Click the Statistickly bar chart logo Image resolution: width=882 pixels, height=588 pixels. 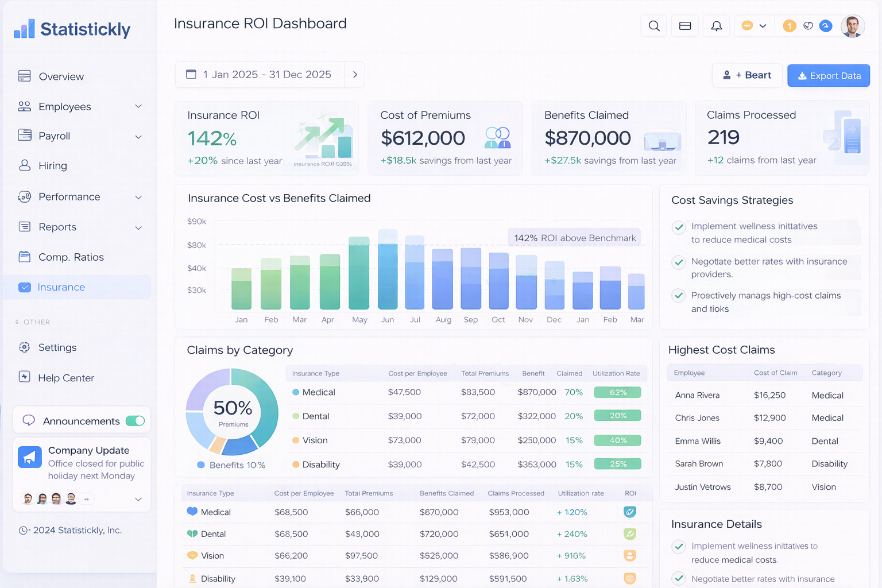coord(24,29)
